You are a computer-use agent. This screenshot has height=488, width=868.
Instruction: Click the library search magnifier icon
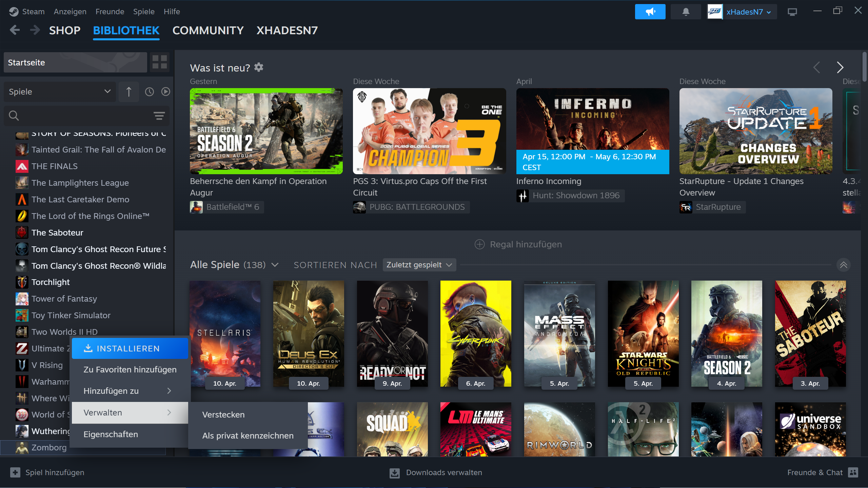point(14,116)
